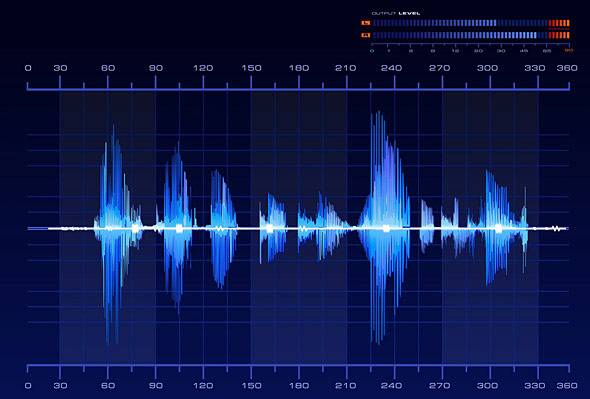Image resolution: width=590 pixels, height=399 pixels.
Task: Select the 330 mark on top ruler
Action: coord(535,68)
